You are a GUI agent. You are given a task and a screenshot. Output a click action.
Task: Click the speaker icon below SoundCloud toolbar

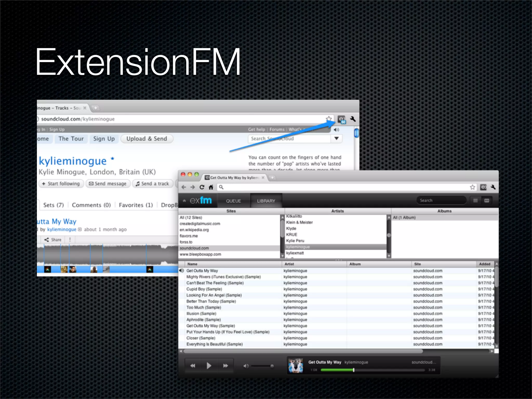(336, 129)
